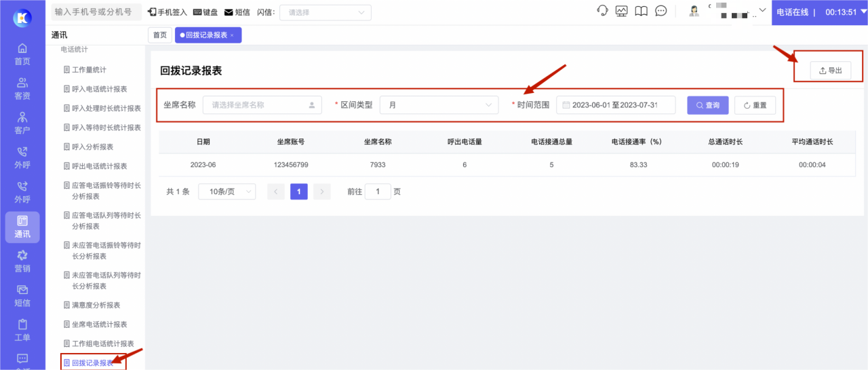
Task: Open 工单 in the left sidebar
Action: (x=22, y=330)
